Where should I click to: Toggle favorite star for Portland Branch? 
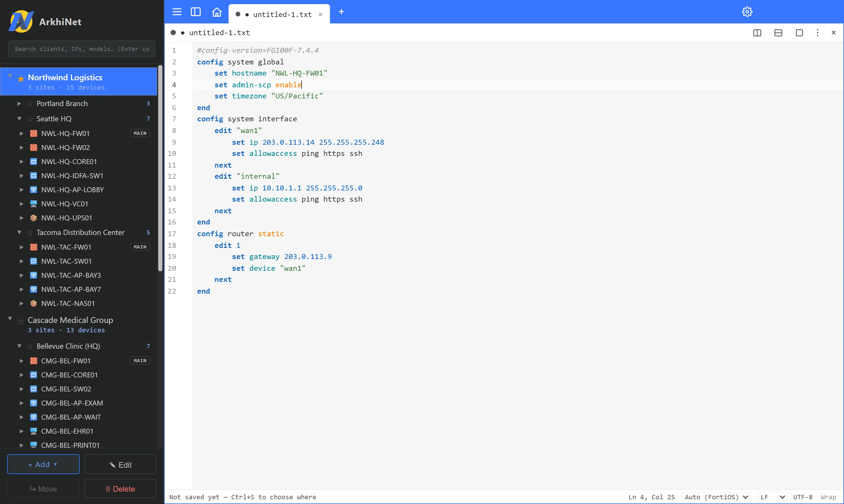pos(30,104)
